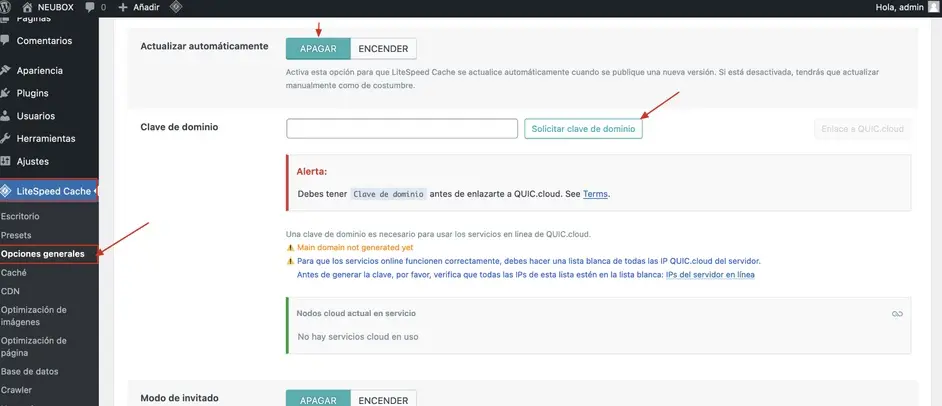Open the Presets submenu
This screenshot has width=942, height=406.
point(16,235)
